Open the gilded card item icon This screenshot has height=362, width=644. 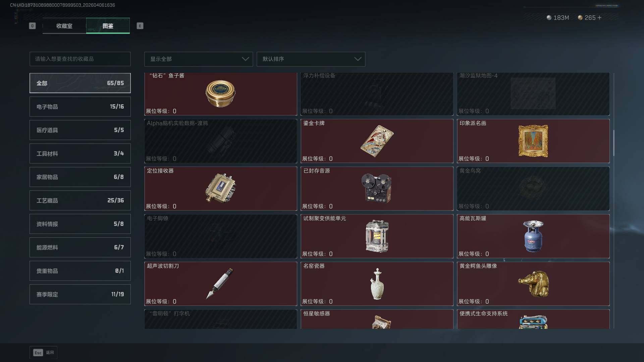click(377, 141)
